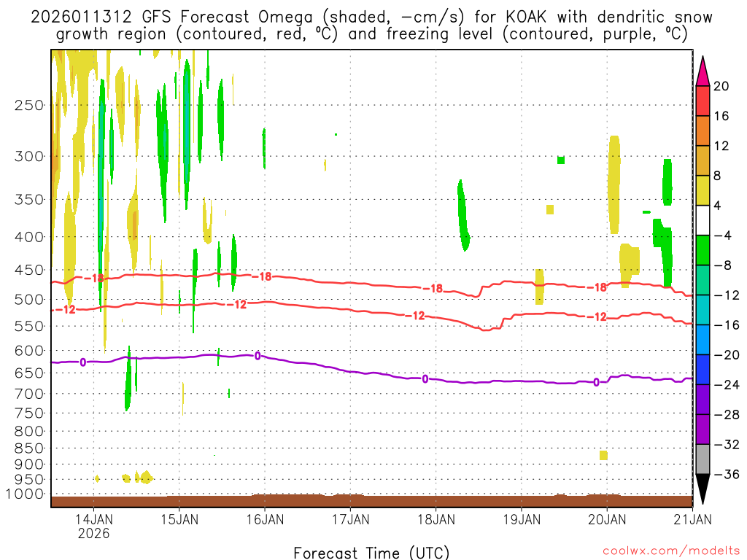Select the 19JAN date axis label
747x560 pixels.
click(x=522, y=519)
